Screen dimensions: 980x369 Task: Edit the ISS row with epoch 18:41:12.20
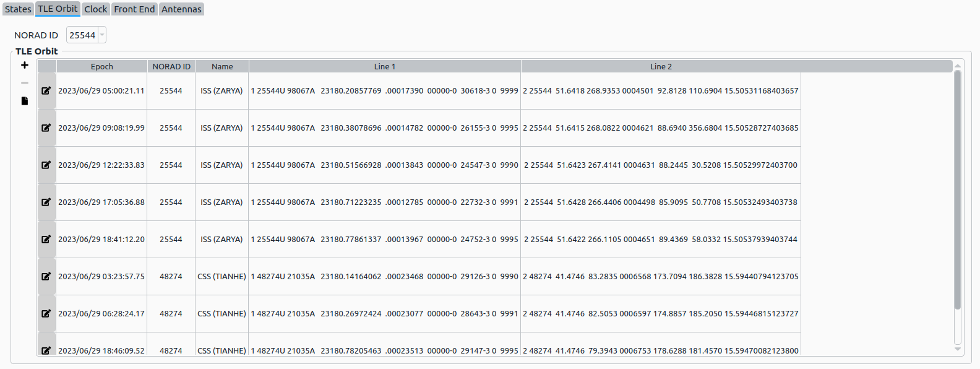coord(46,240)
